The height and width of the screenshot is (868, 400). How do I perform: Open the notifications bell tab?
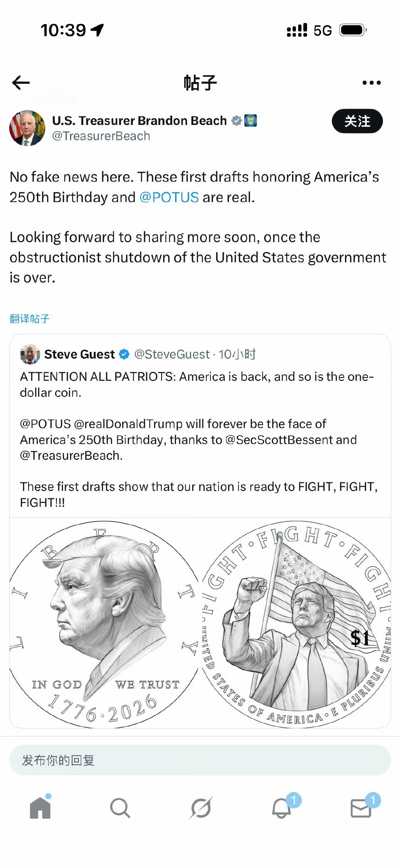coord(282,808)
